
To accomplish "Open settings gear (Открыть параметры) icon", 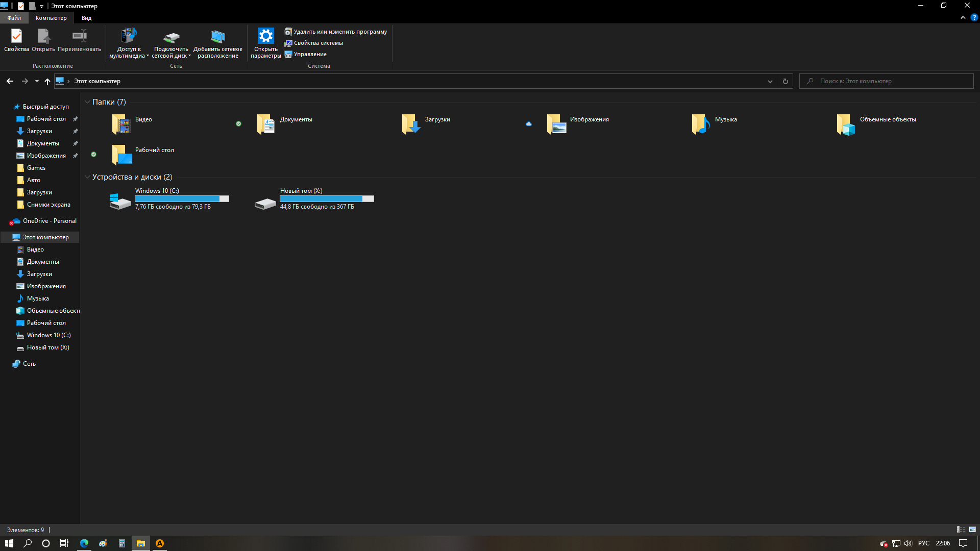I will point(265,36).
